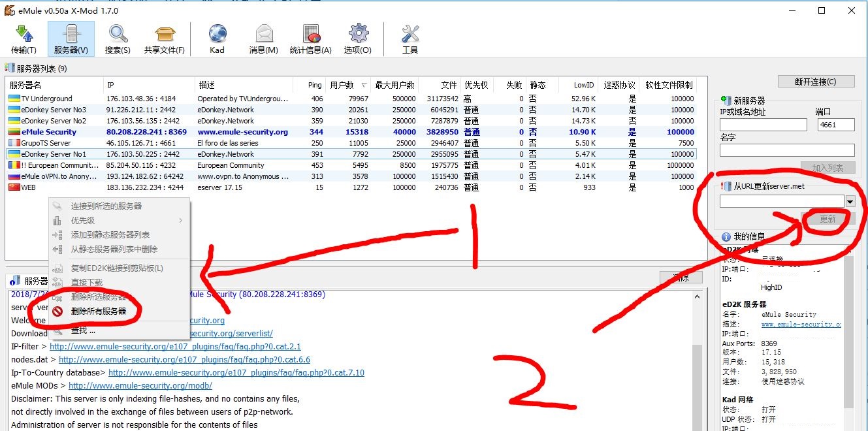Click IP 176.103.48.36 : 4184
The image size is (868, 431).
140,99
